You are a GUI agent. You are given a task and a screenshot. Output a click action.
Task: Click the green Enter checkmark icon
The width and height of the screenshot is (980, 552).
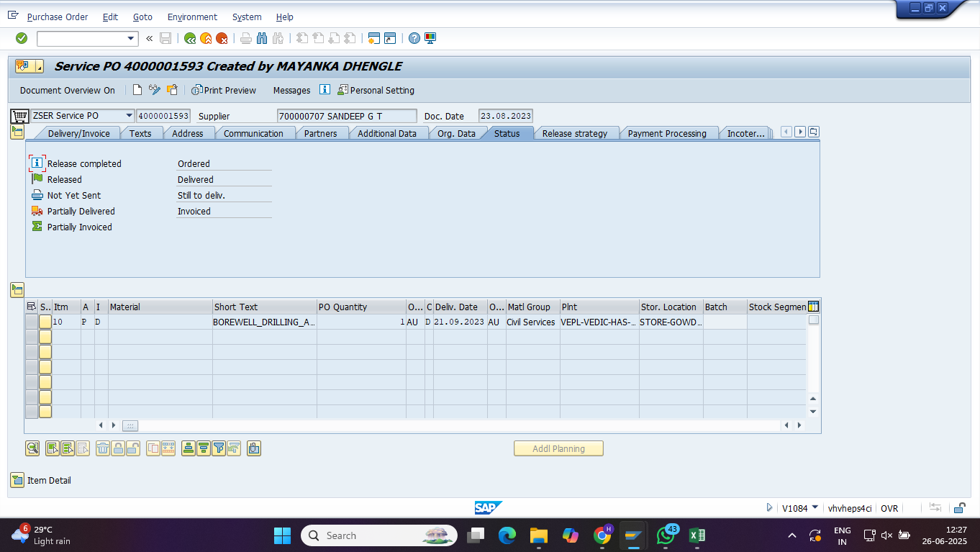click(x=22, y=38)
